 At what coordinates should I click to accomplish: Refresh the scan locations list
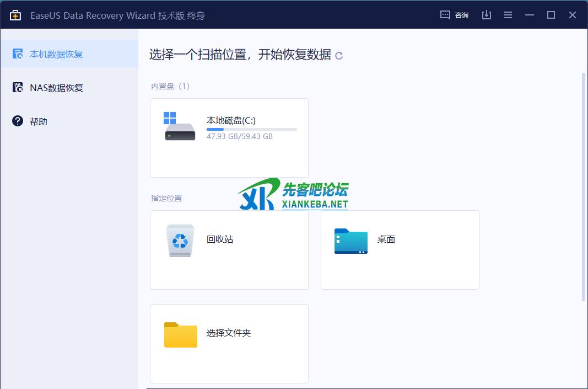pos(339,56)
